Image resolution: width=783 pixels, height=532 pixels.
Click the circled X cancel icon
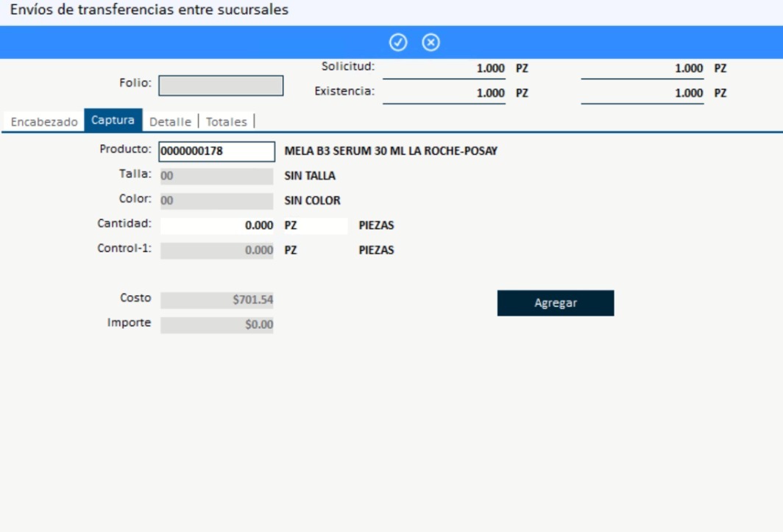(431, 43)
